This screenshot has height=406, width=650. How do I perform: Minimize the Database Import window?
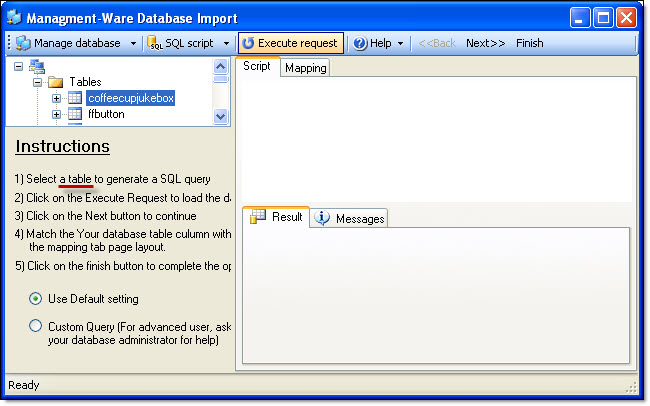(580, 18)
